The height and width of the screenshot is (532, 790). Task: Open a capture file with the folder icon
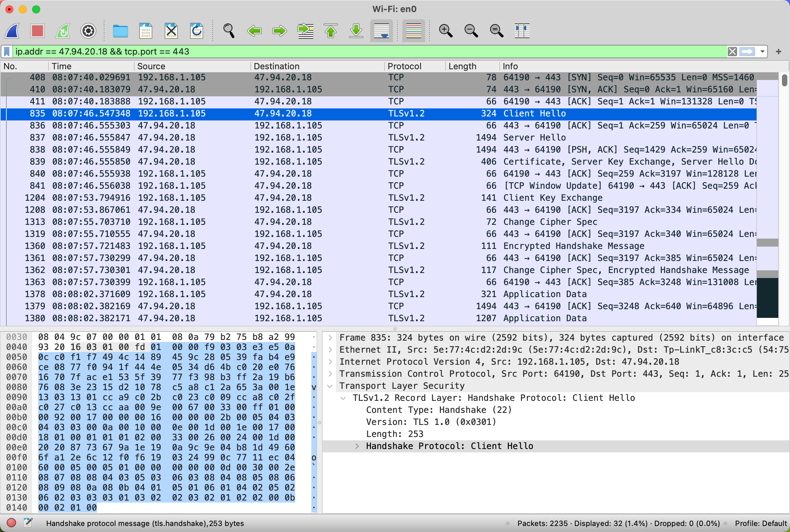(x=120, y=31)
